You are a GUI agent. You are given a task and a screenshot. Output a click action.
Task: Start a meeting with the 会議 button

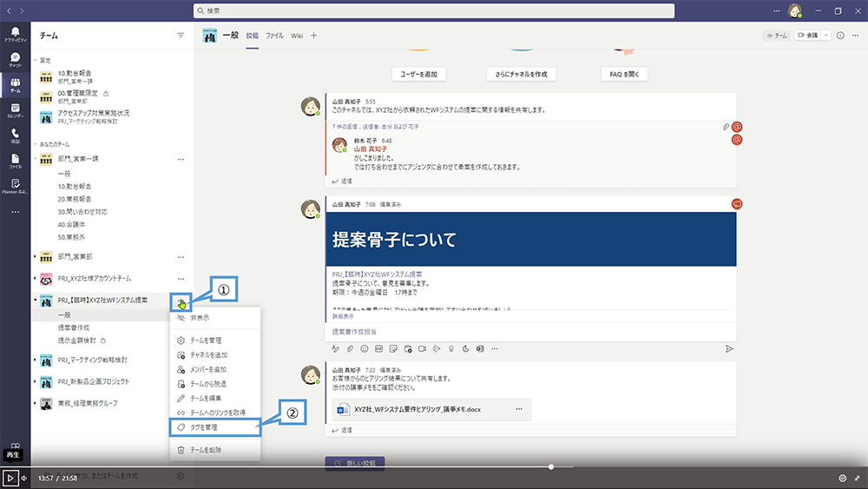coord(808,36)
